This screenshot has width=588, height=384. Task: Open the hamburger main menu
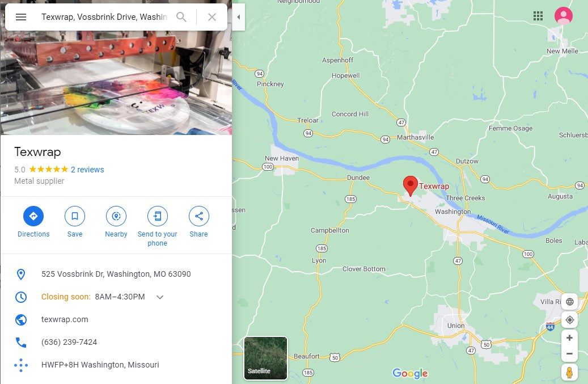click(21, 17)
